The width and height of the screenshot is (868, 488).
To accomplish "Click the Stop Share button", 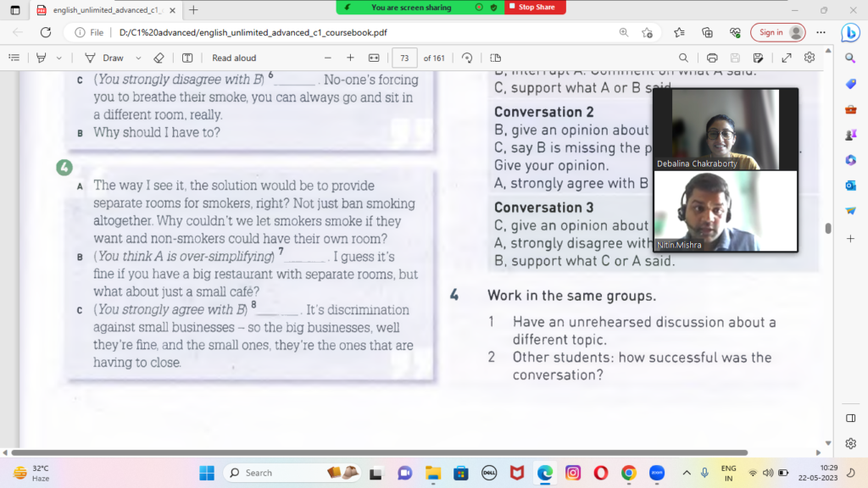I will (536, 7).
